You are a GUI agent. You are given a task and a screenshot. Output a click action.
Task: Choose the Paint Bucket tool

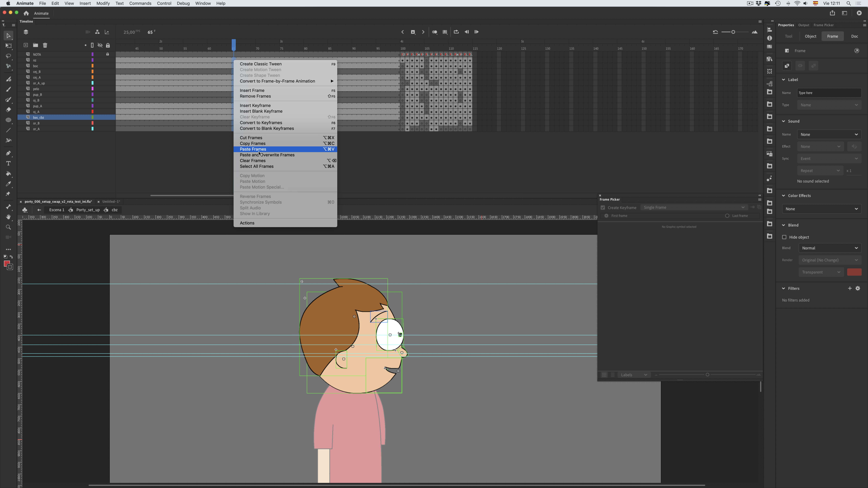(x=8, y=174)
